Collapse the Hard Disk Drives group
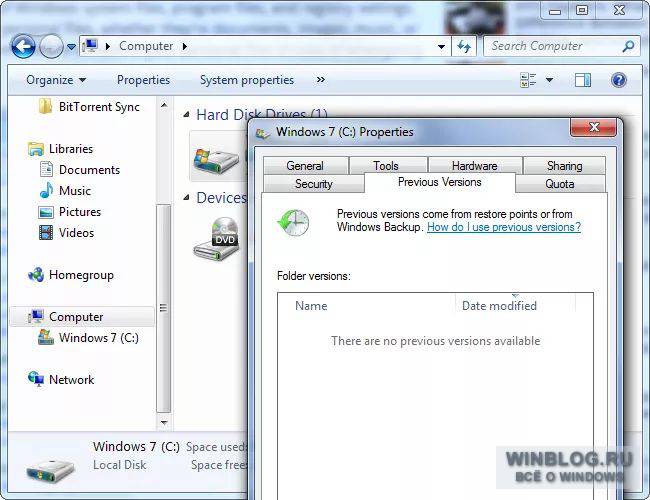This screenshot has width=650, height=500. click(x=187, y=114)
